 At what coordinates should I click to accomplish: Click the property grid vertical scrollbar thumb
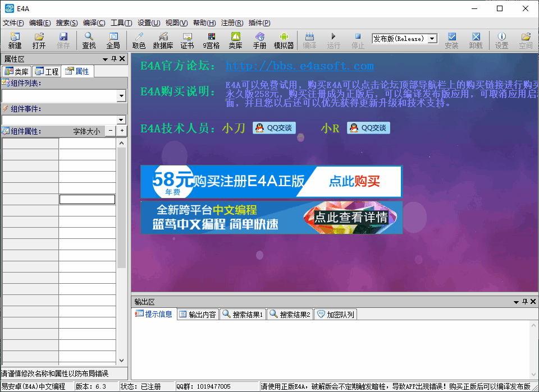pos(121,207)
